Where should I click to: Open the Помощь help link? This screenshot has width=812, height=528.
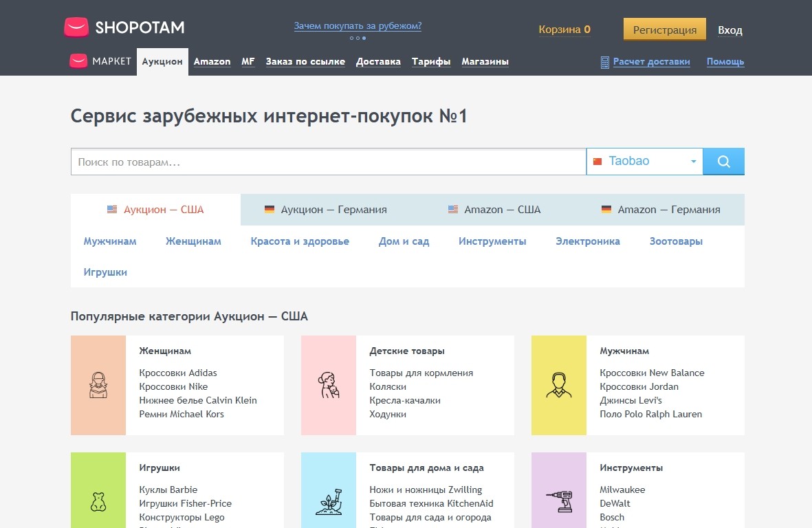coord(725,62)
